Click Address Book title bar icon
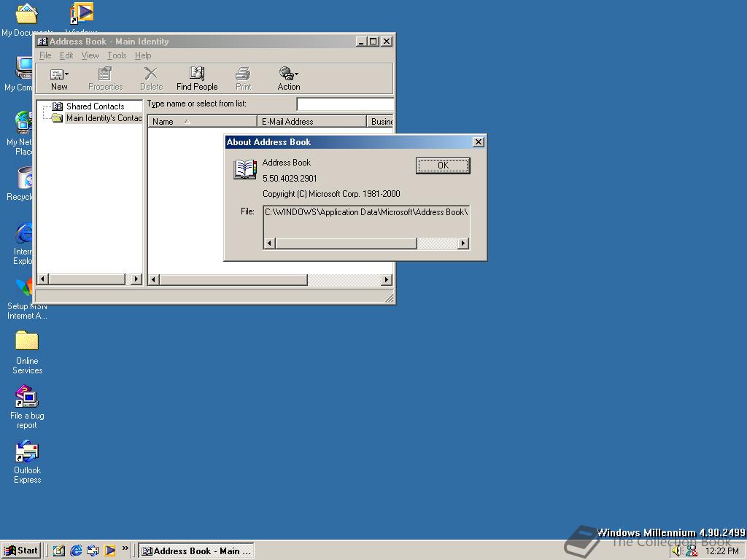This screenshot has height=560, width=747. [x=42, y=42]
